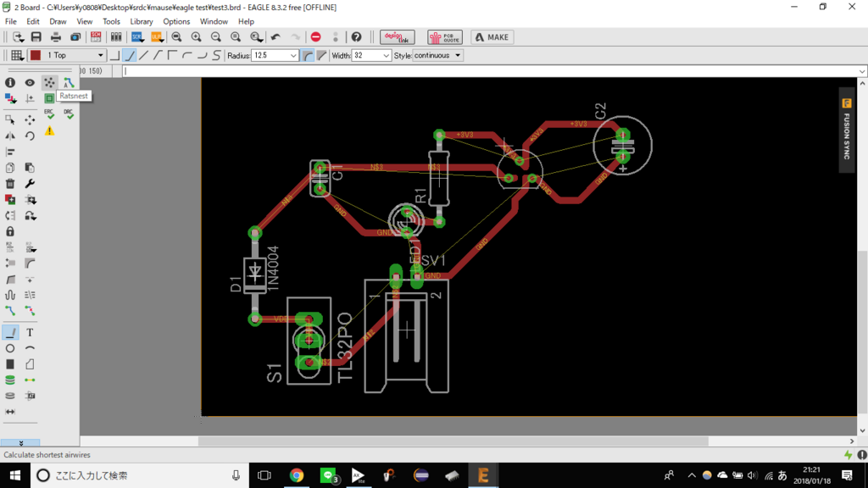
Task: Select the Rotate tool
Action: click(30, 136)
